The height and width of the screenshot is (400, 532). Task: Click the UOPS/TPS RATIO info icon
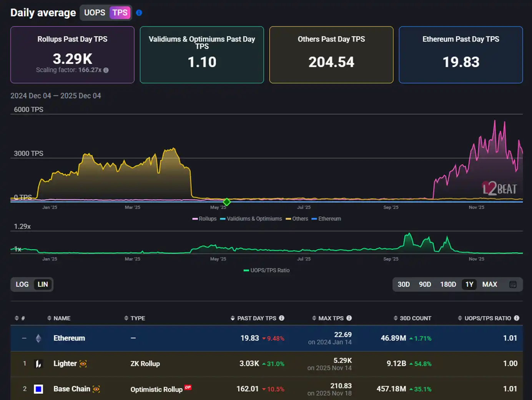click(x=517, y=318)
